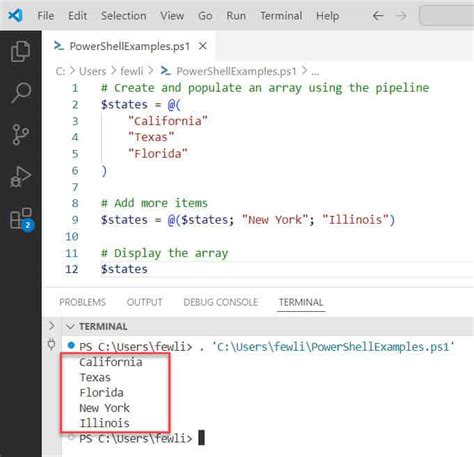This screenshot has height=457, width=474.
Task: Click the "# Display the array" comment
Action: click(x=164, y=253)
